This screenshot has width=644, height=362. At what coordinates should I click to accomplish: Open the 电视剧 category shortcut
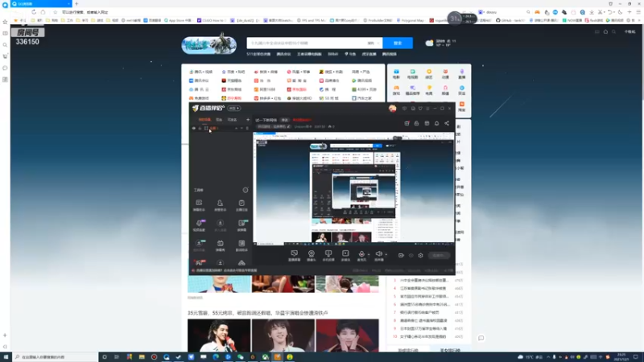coord(412,74)
